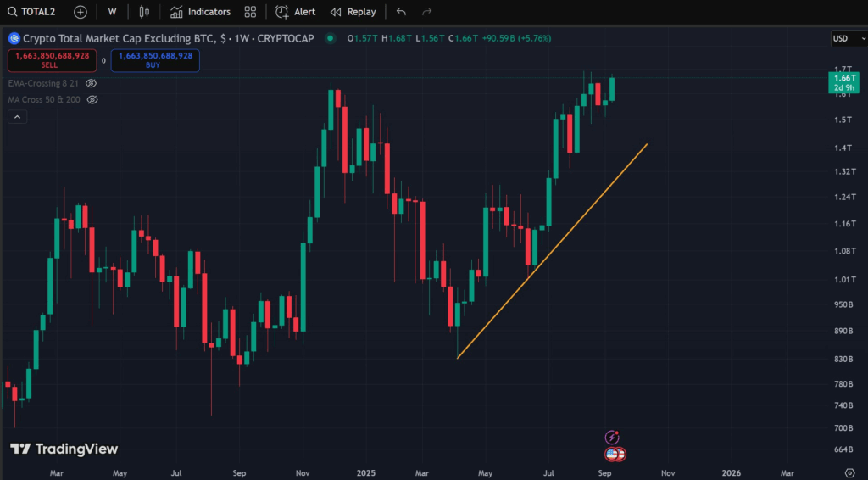Click the EMA-Crossing 8 21 indicator label
The width and height of the screenshot is (868, 480).
[43, 84]
